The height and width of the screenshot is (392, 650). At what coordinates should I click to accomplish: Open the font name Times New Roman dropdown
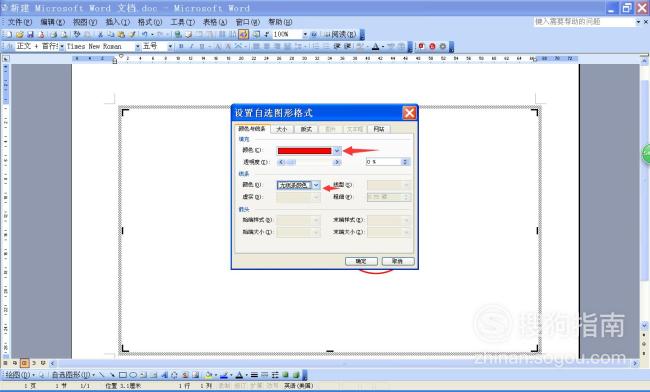(x=137, y=46)
